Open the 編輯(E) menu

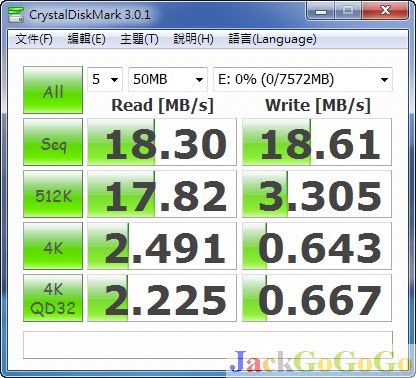[87, 39]
